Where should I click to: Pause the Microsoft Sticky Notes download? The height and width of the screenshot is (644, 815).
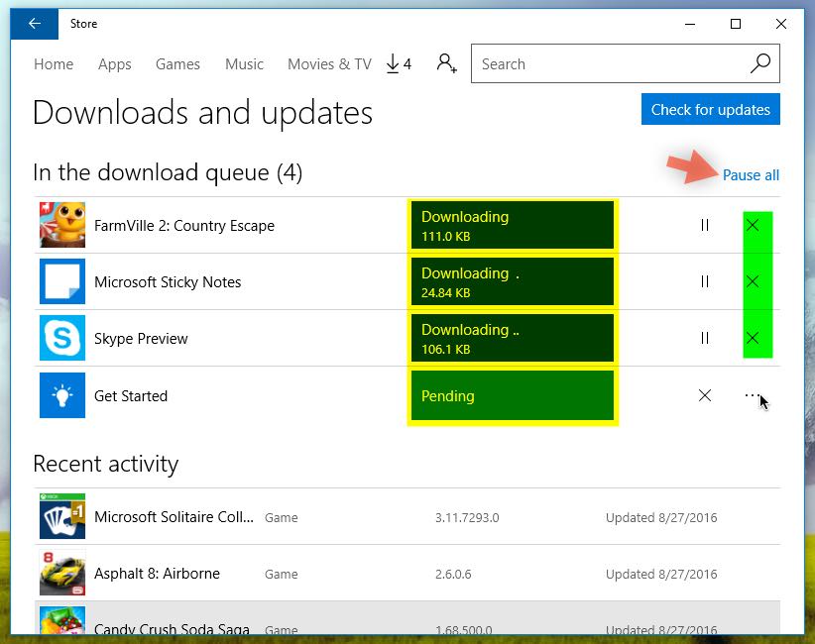coord(705,281)
